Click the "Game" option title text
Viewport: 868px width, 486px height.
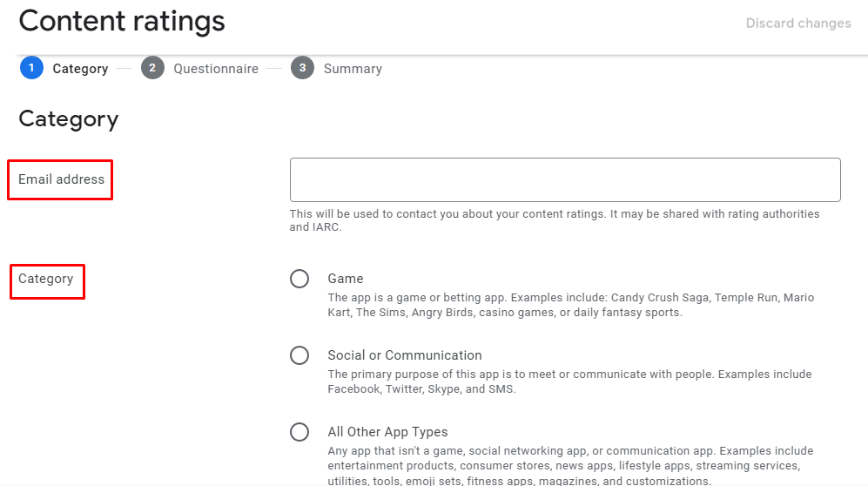click(346, 279)
